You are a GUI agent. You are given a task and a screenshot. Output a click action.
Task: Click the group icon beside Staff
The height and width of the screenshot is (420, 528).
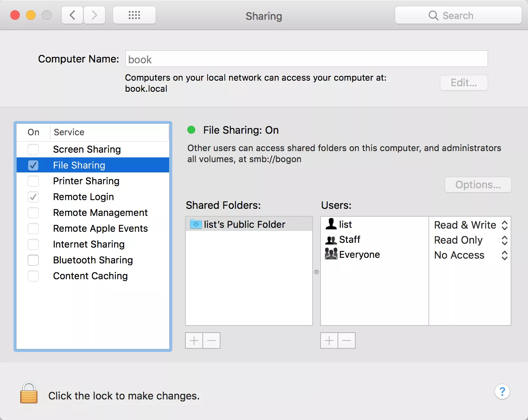(331, 240)
